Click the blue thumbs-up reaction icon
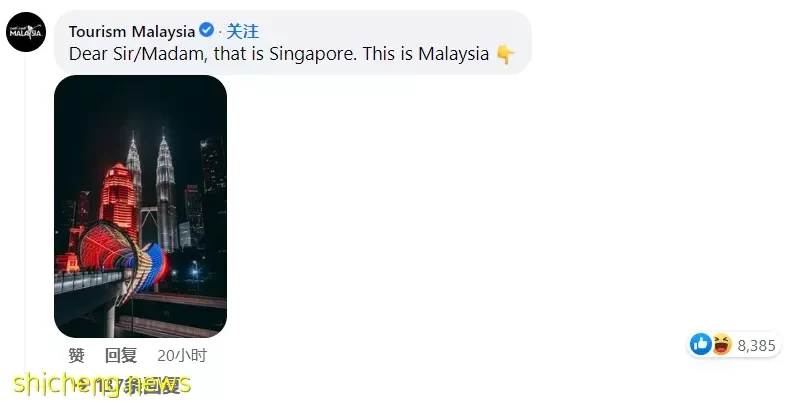This screenshot has height=403, width=793. pyautogui.click(x=701, y=344)
